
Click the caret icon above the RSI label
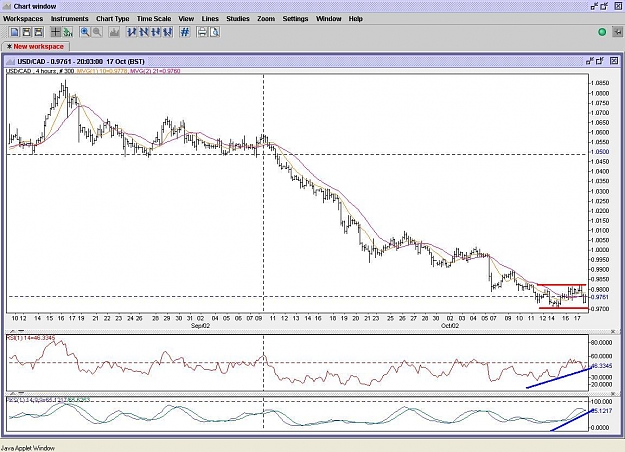tap(13, 331)
